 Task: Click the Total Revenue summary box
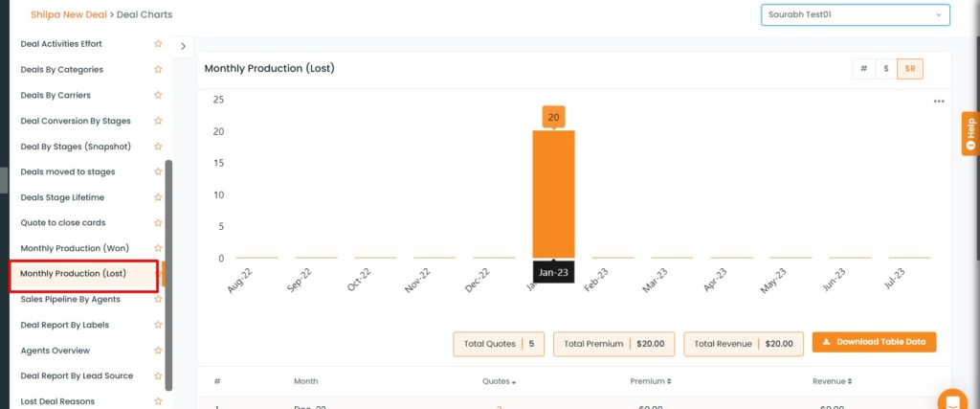[x=744, y=344]
